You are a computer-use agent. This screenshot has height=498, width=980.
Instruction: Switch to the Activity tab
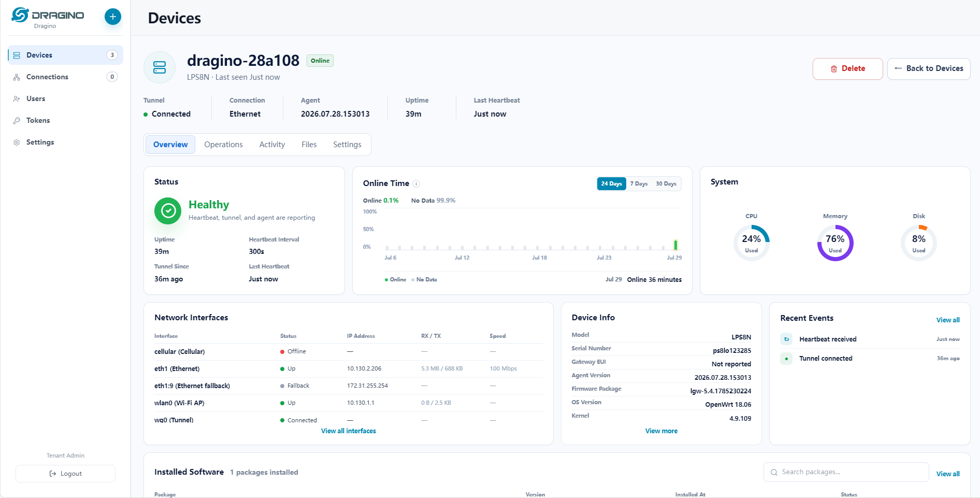pos(272,145)
